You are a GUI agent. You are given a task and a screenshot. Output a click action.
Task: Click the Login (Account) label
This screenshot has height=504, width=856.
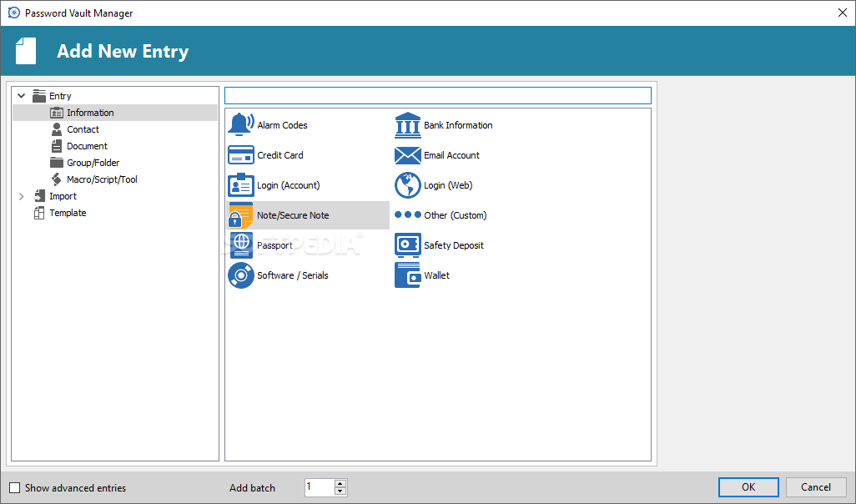tap(288, 185)
